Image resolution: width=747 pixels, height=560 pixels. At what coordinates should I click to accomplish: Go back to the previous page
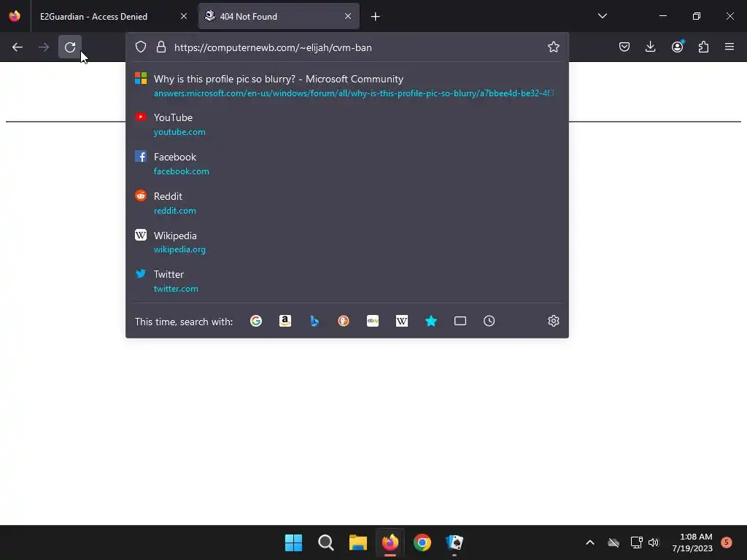point(18,47)
